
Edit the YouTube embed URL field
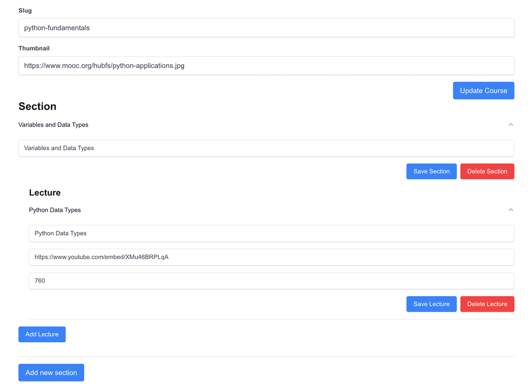pos(272,257)
